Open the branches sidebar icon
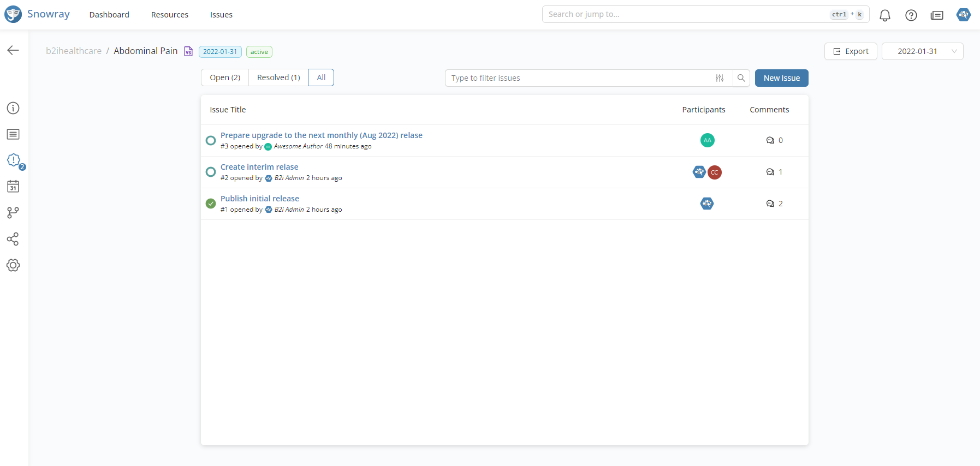 [13, 213]
